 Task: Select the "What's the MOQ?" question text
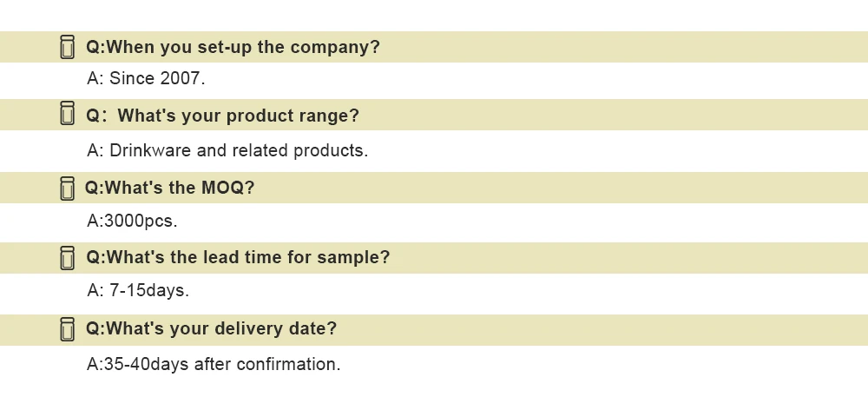click(169, 188)
